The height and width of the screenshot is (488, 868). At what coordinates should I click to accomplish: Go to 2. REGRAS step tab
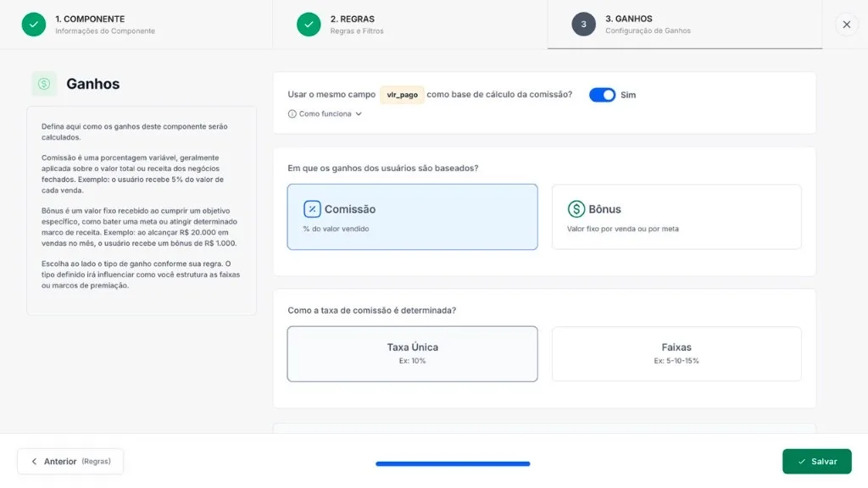410,25
